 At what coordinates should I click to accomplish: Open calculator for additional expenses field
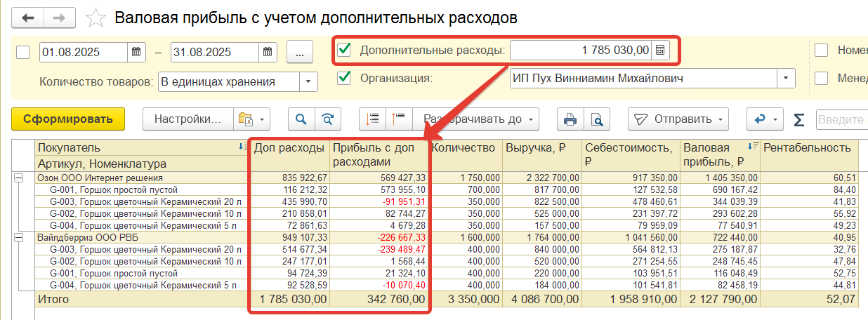(659, 50)
